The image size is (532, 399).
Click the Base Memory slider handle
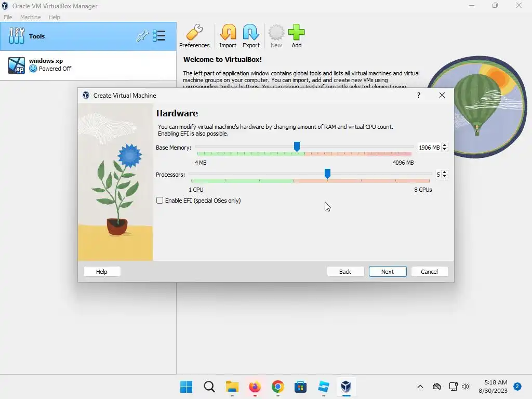tap(297, 147)
